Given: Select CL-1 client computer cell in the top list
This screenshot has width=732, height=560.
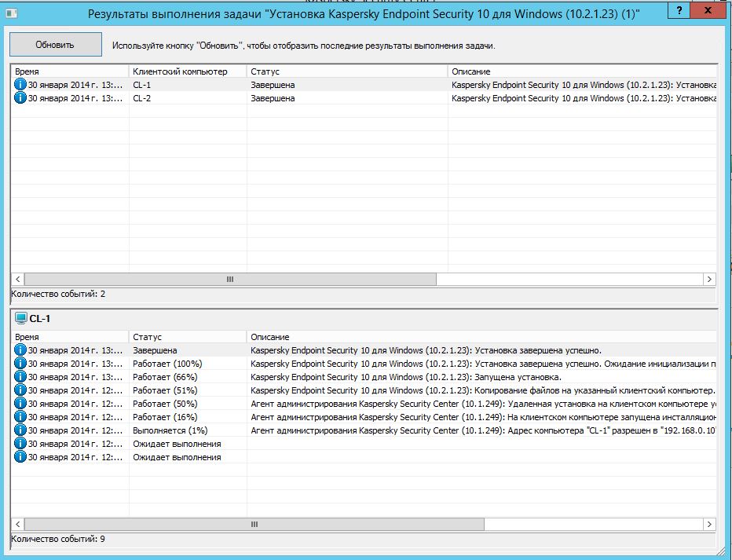Looking at the screenshot, I should point(142,85).
